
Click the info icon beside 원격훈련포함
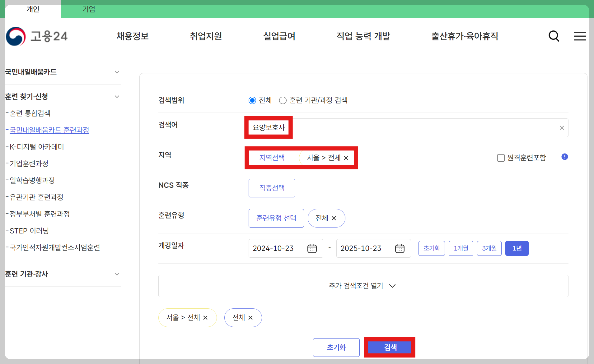pos(564,157)
